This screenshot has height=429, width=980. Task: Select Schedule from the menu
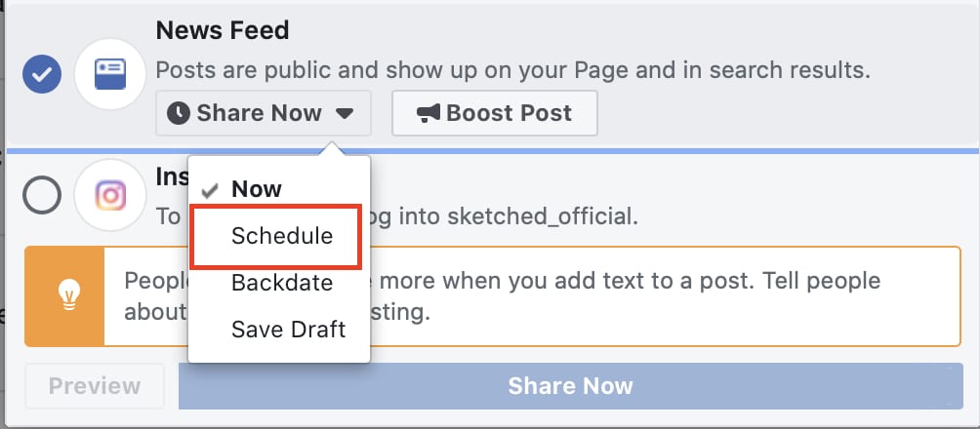coord(275,237)
